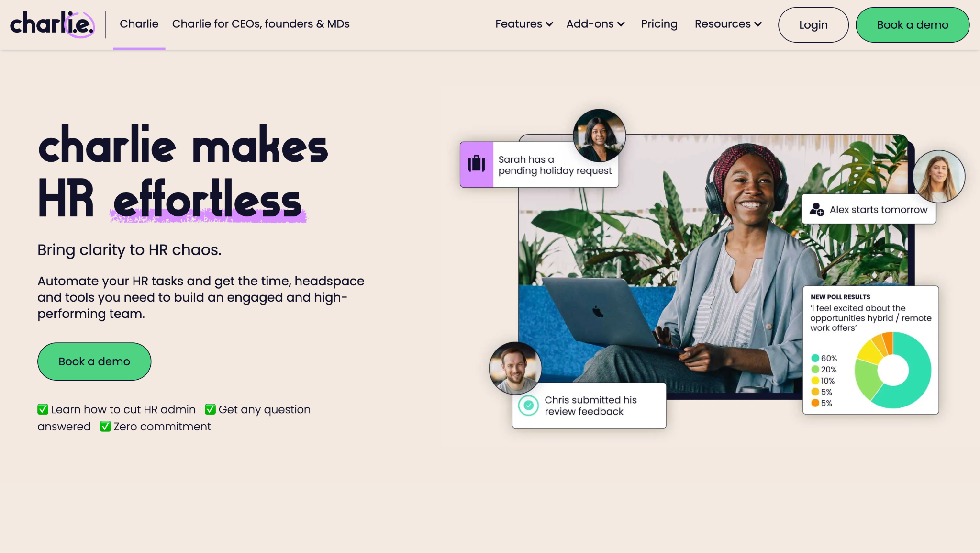Screen dimensions: 980x553
Task: Click the green check before Learn how to cut HR admin
Action: [43, 409]
